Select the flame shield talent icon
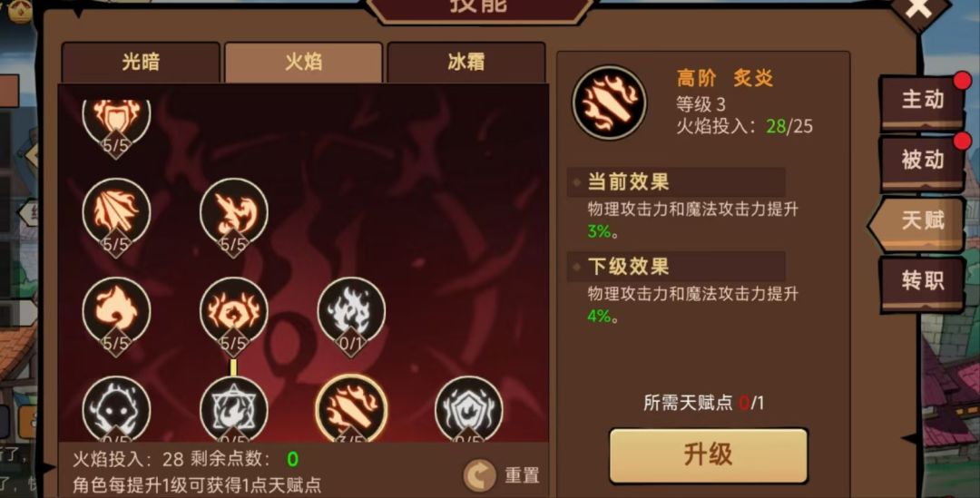980x498 pixels. pyautogui.click(x=469, y=409)
